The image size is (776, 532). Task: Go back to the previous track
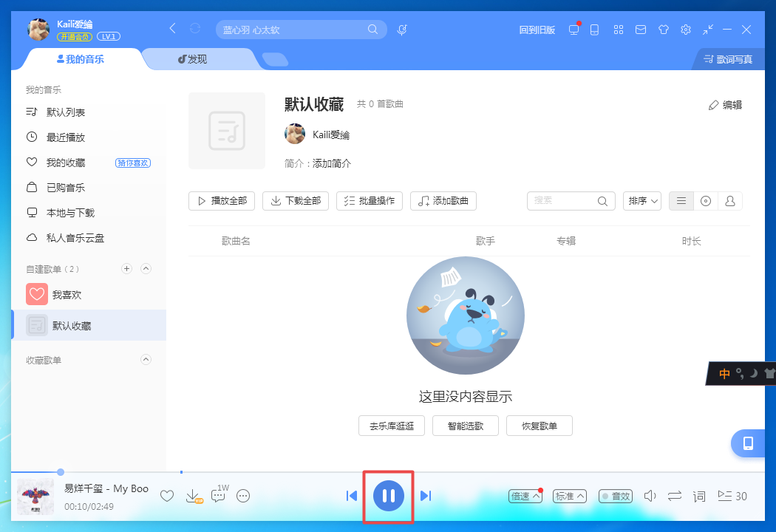click(x=352, y=496)
